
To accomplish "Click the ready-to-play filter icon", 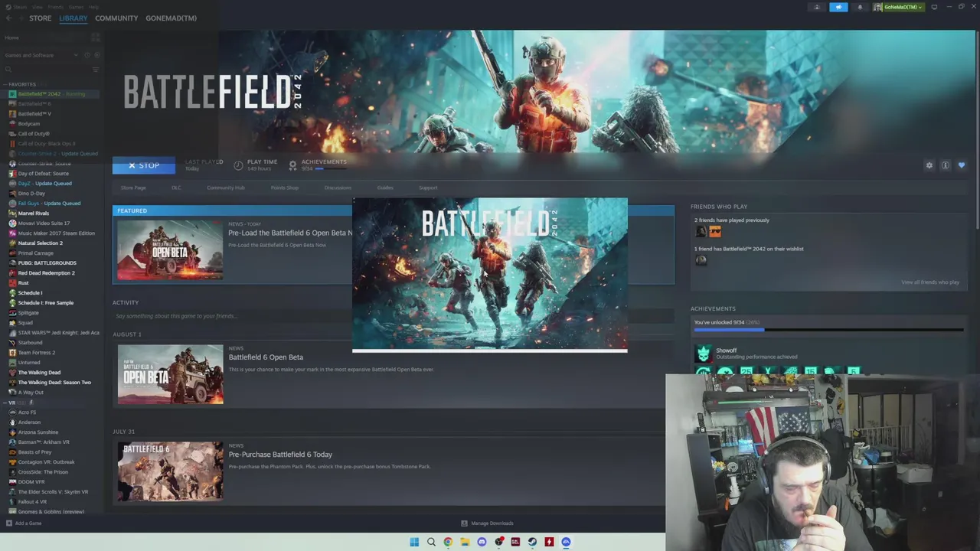I will click(96, 55).
